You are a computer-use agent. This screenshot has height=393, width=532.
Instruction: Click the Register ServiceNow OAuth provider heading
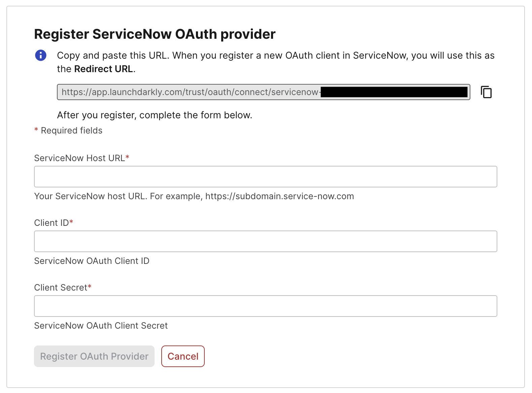[x=154, y=34]
